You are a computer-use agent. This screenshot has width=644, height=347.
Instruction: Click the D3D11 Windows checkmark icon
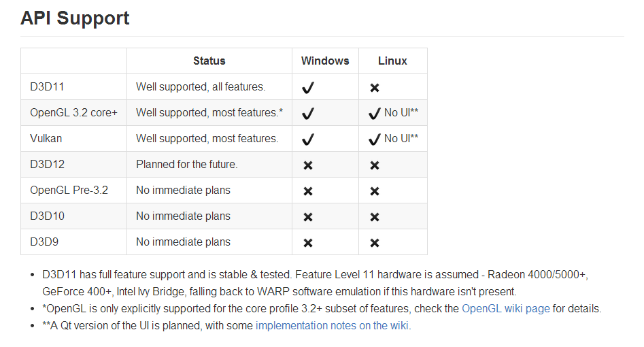click(308, 88)
